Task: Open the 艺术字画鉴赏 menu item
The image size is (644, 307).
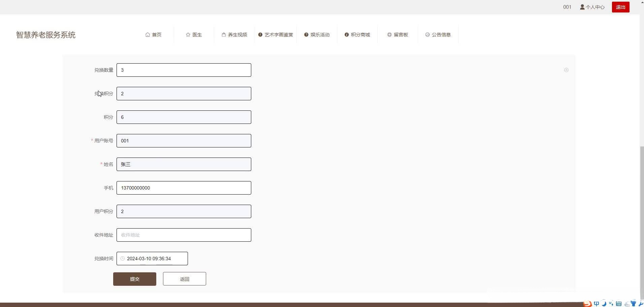Action: pyautogui.click(x=276, y=34)
